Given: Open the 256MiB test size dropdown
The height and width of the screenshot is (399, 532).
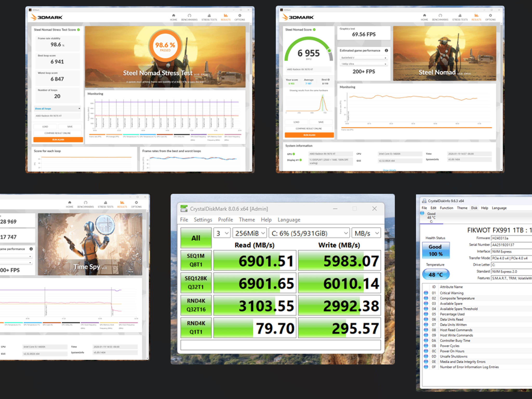Looking at the screenshot, I should [250, 233].
